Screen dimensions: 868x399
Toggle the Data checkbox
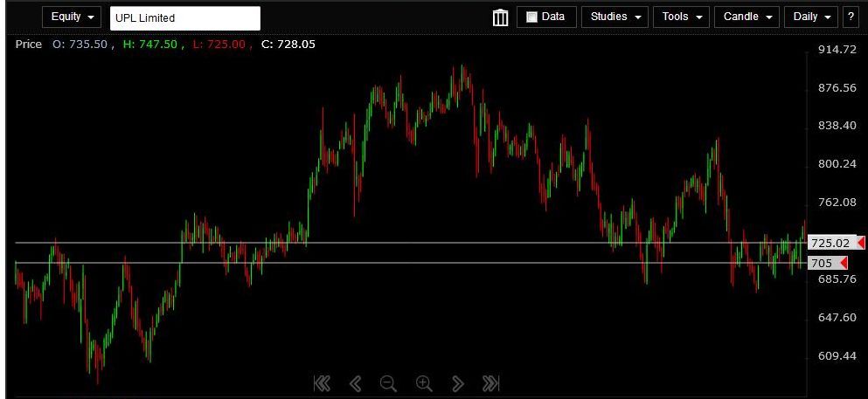point(531,17)
